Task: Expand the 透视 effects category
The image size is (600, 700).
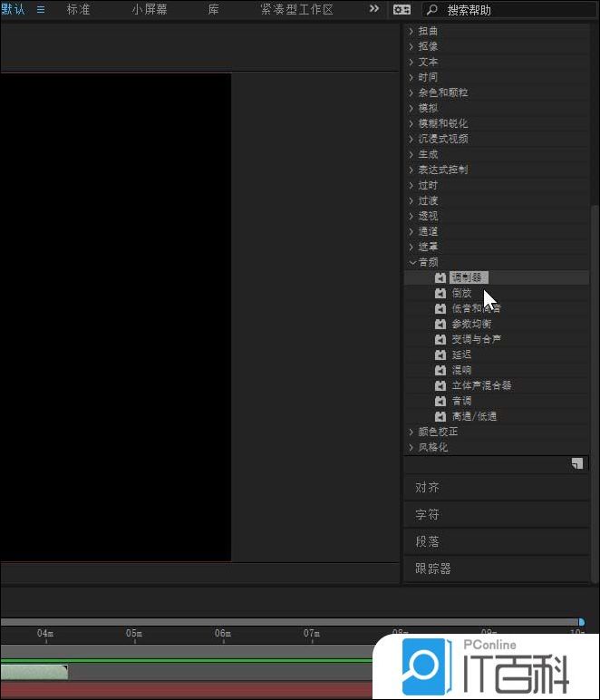Action: 411,216
